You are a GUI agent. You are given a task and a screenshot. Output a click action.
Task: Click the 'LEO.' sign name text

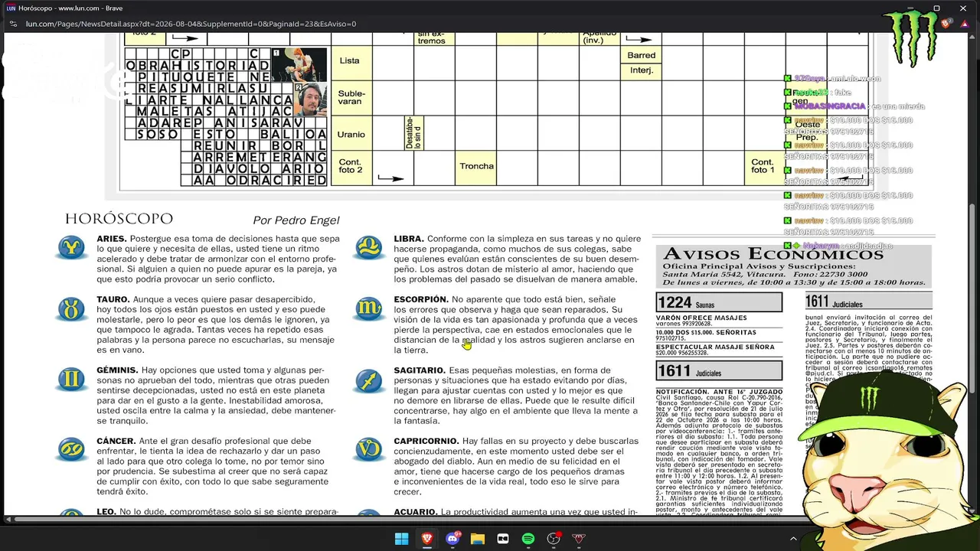pyautogui.click(x=106, y=511)
